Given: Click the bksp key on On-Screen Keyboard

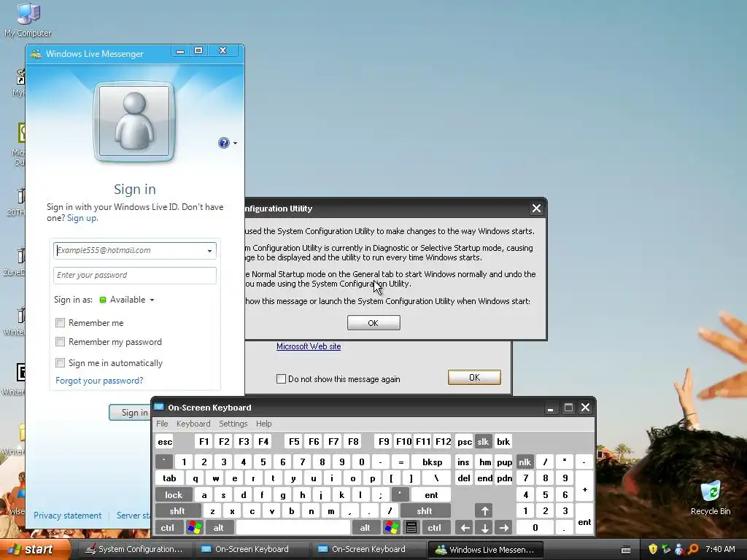Looking at the screenshot, I should [x=432, y=462].
